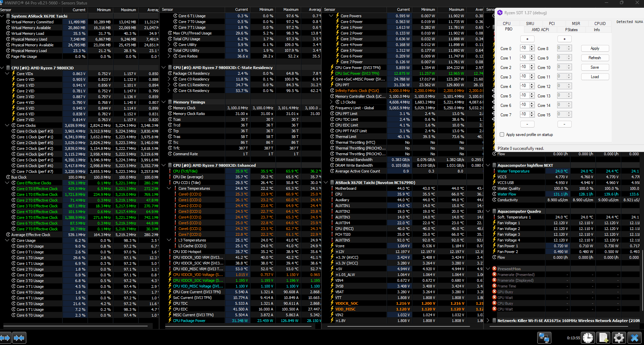
Task: Open the remote network monitors icon
Action: coord(544,338)
